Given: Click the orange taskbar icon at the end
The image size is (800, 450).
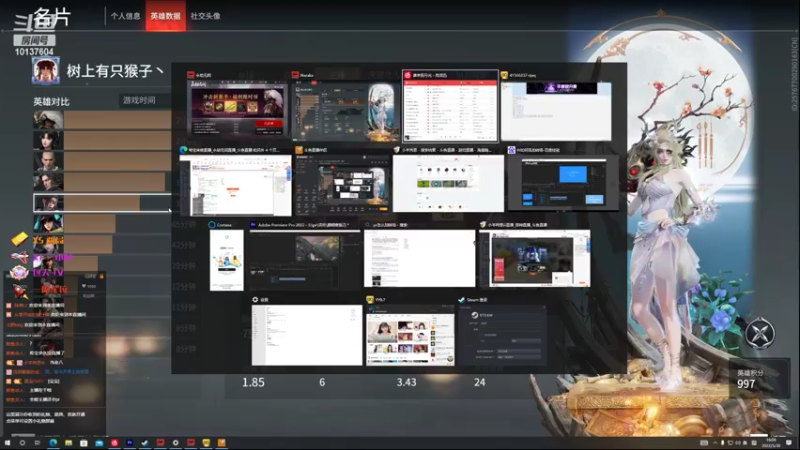Looking at the screenshot, I should coord(221,443).
